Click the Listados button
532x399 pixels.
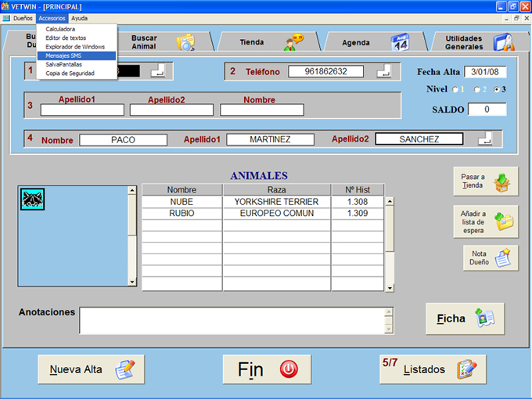(x=433, y=369)
